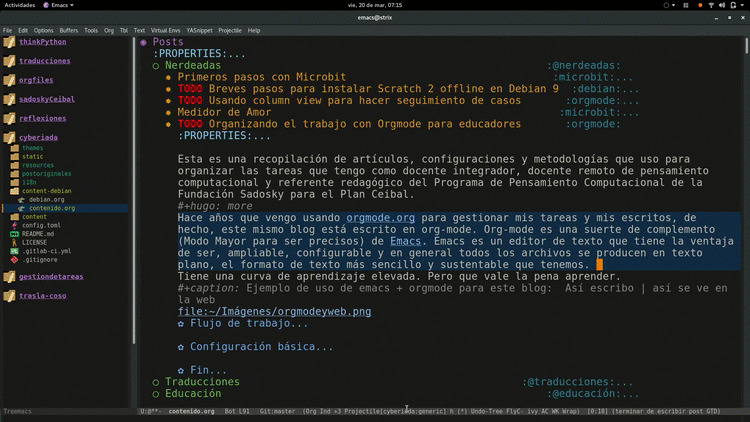750x422 pixels.
Task: Click the trasla-coso project folder icon
Action: [x=9, y=296]
